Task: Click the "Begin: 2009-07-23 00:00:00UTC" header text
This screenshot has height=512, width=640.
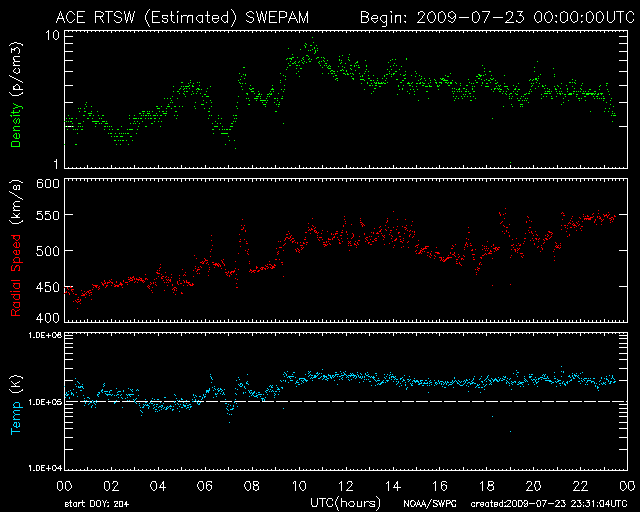Action: point(497,18)
